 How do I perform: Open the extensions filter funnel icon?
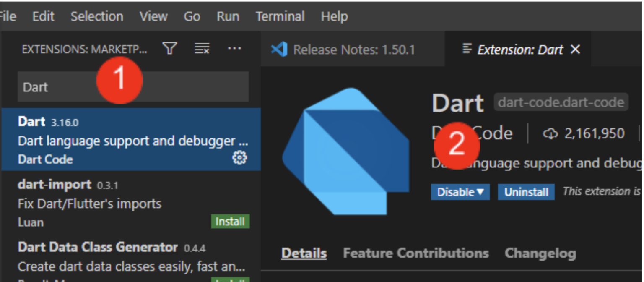tap(169, 49)
